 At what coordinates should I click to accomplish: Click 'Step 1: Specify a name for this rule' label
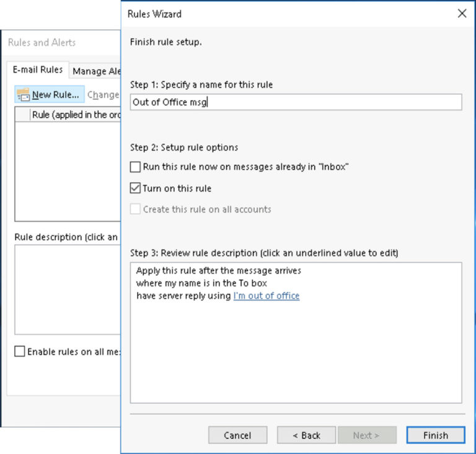click(201, 84)
